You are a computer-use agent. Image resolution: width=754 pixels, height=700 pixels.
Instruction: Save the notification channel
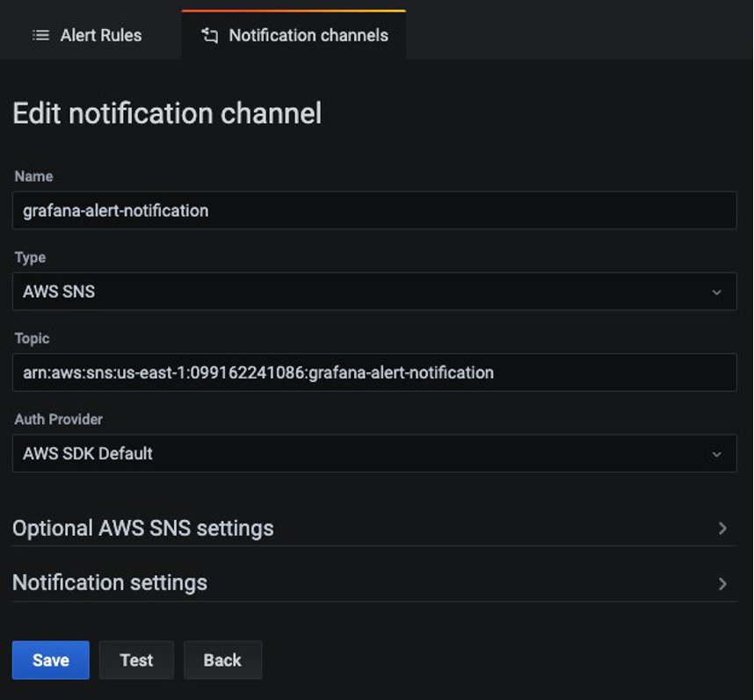pos(51,660)
